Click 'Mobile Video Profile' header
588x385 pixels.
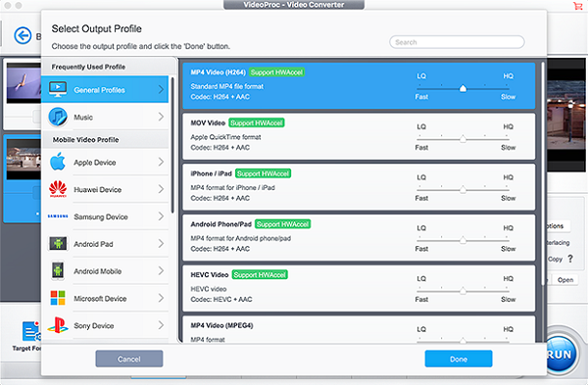tap(86, 140)
